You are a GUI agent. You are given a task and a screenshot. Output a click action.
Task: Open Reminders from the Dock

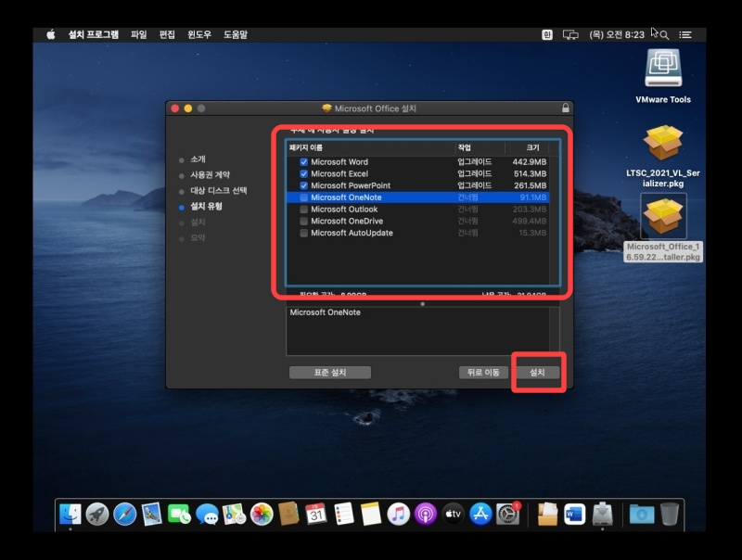click(x=343, y=515)
